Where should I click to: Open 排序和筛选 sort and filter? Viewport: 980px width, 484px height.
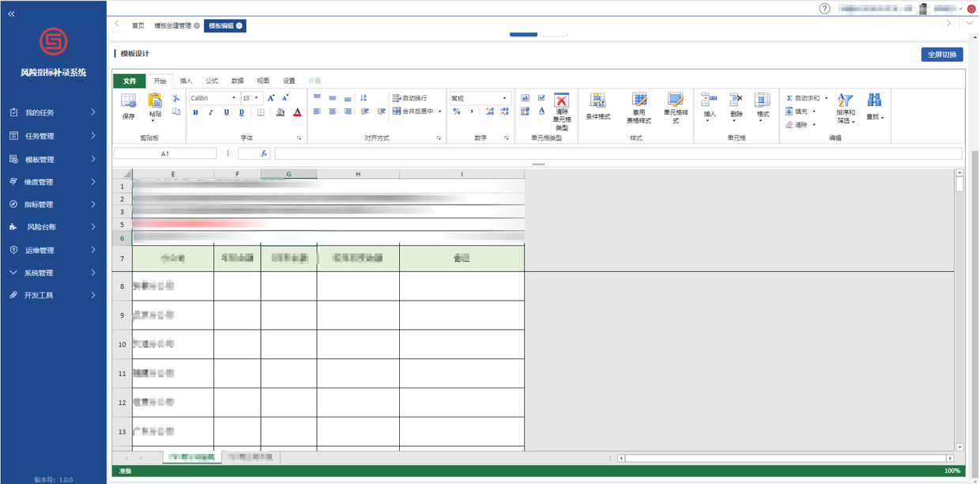tap(846, 108)
